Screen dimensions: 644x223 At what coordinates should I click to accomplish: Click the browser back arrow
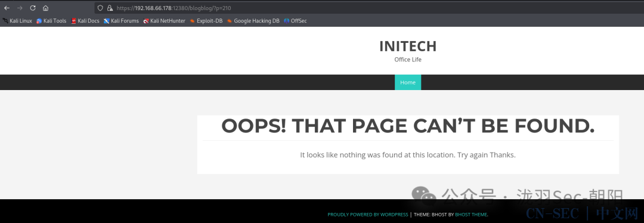point(7,8)
